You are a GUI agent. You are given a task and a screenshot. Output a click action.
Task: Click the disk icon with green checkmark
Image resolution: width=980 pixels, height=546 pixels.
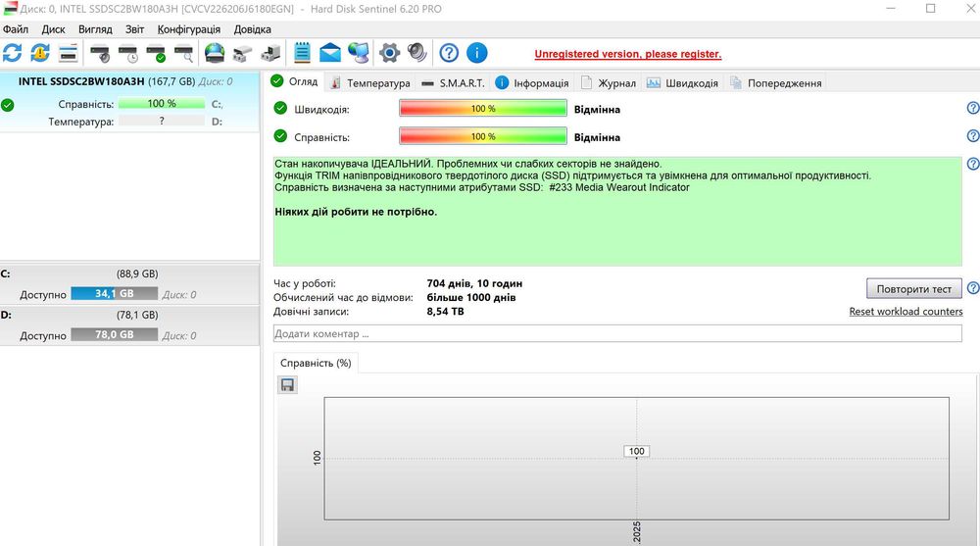pyautogui.click(x=156, y=54)
